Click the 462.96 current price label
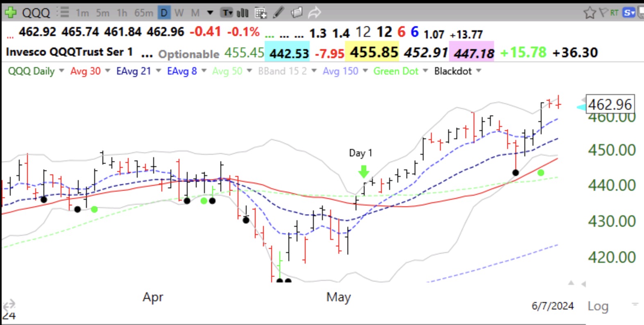 610,104
